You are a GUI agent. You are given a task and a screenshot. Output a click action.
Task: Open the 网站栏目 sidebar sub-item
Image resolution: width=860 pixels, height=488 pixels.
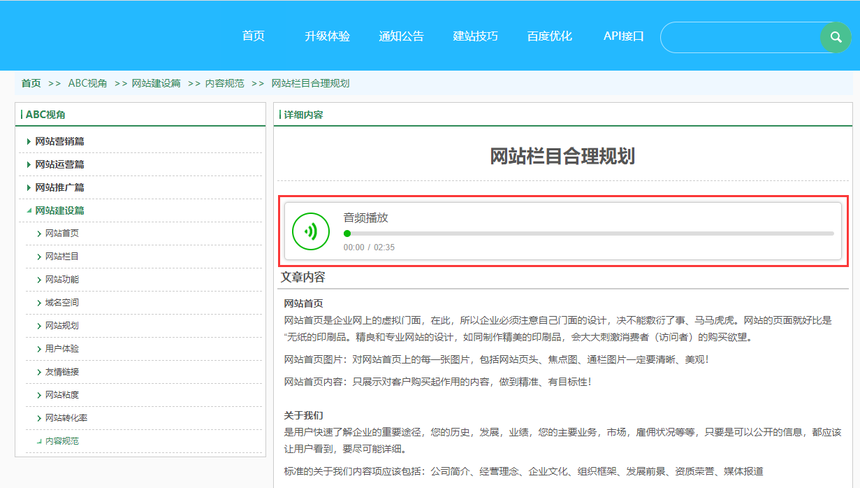pyautogui.click(x=62, y=257)
